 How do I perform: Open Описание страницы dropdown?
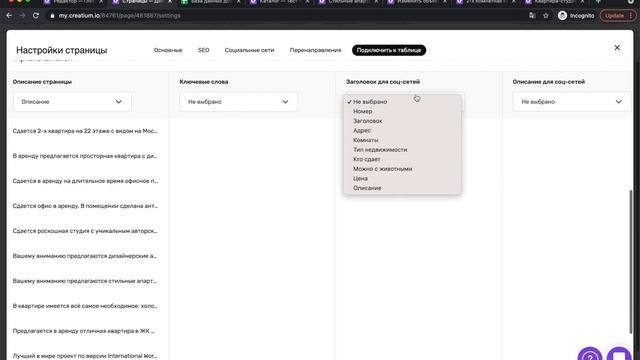coord(72,102)
